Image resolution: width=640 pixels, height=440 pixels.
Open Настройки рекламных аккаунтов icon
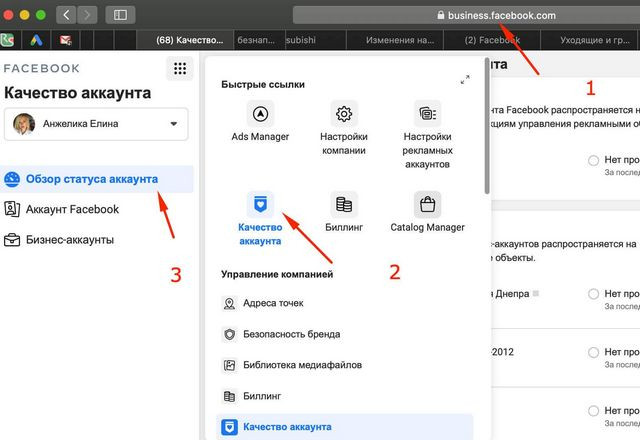point(427,113)
